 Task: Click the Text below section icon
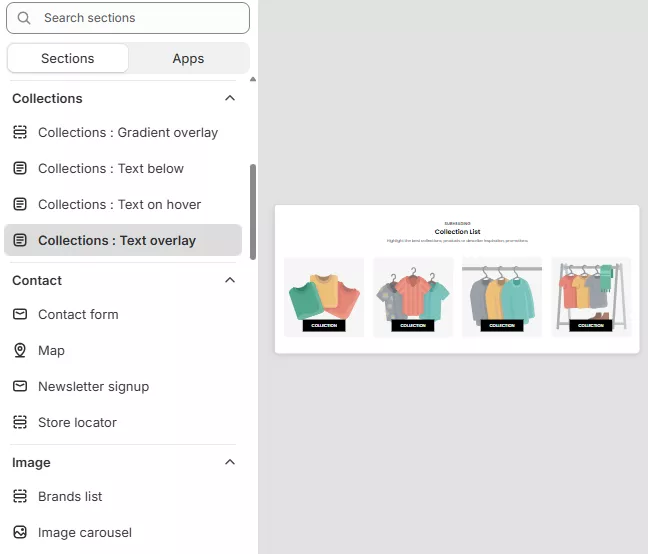pos(20,168)
